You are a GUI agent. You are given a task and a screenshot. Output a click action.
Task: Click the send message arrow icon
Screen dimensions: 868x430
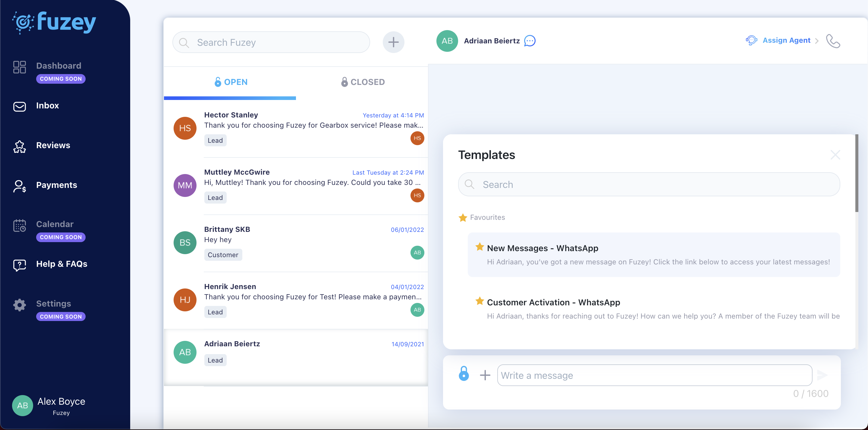click(x=823, y=375)
